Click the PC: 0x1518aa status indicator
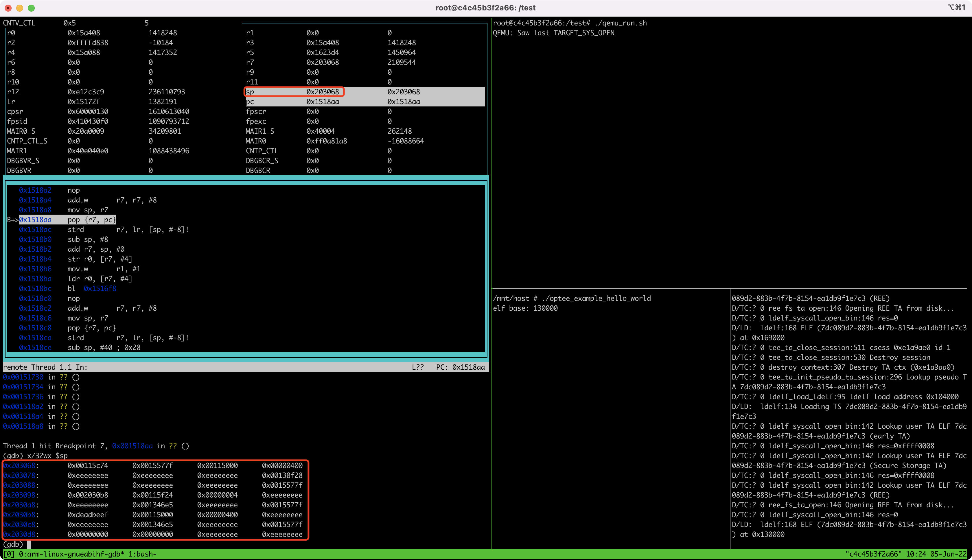972x560 pixels. click(460, 367)
